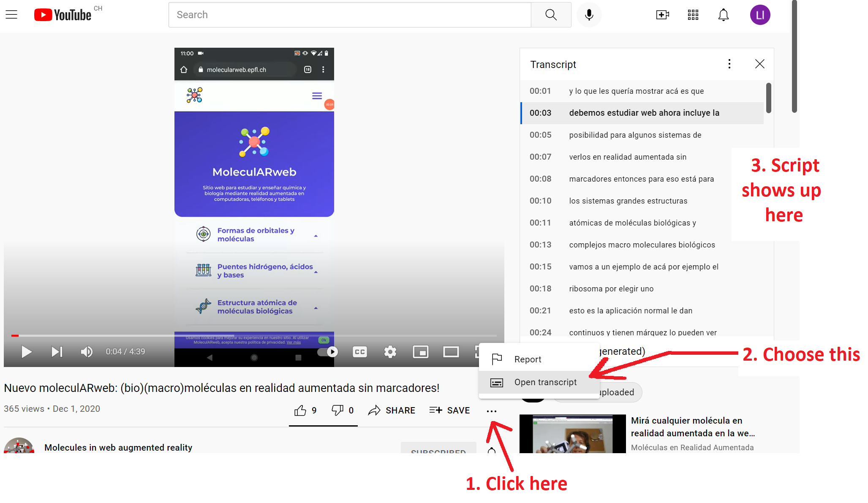Toggle closed captions CC
This screenshot has width=868, height=503.
360,351
